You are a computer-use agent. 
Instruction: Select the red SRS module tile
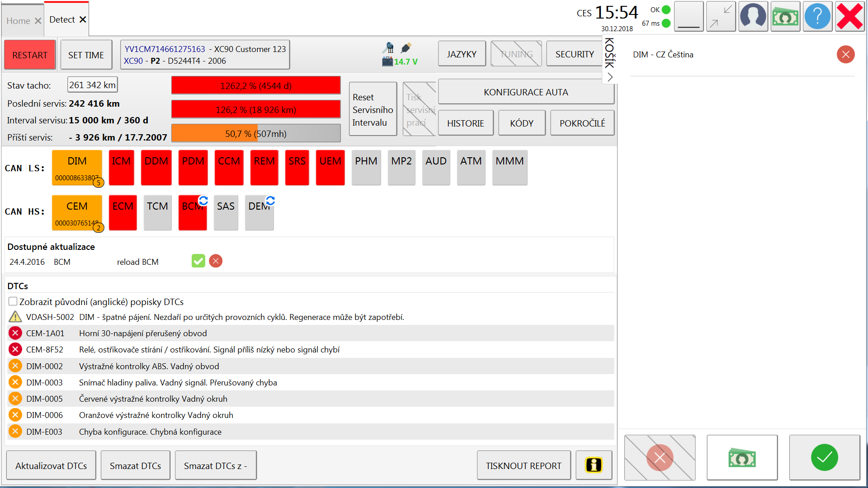pyautogui.click(x=297, y=168)
